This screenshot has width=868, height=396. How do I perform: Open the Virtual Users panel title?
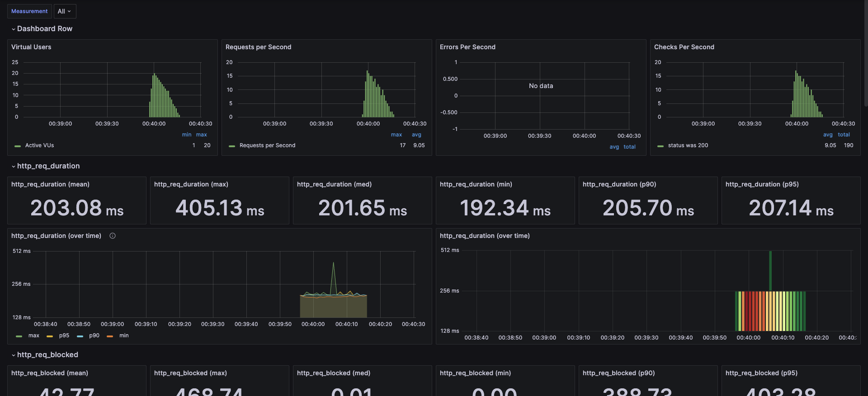31,47
